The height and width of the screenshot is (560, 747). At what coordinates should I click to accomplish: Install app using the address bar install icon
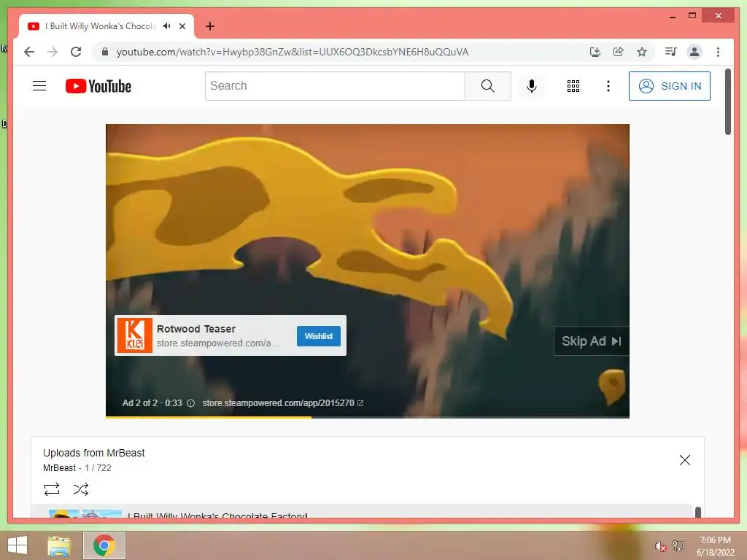pos(595,52)
